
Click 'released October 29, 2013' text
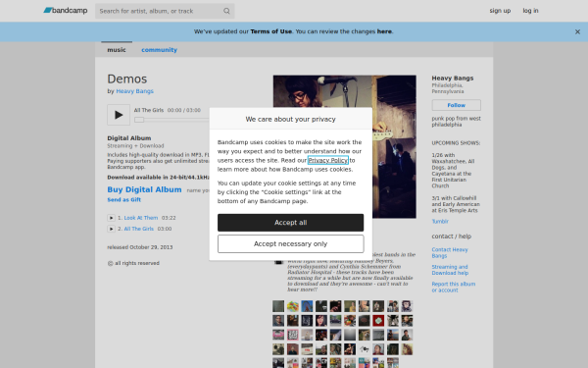pyautogui.click(x=140, y=247)
